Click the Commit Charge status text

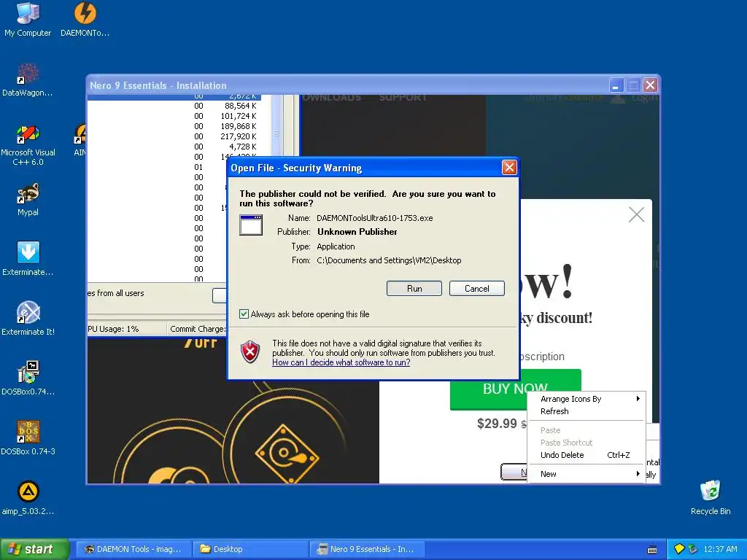coord(197,329)
